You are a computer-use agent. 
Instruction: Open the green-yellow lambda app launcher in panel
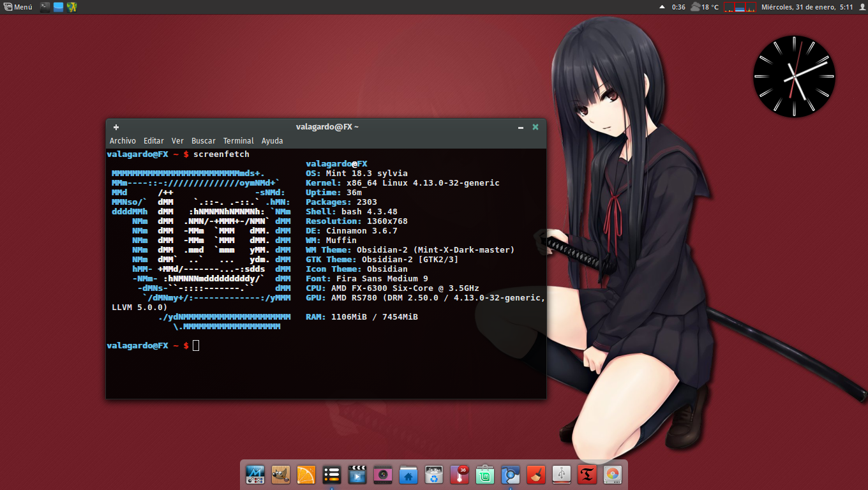72,7
